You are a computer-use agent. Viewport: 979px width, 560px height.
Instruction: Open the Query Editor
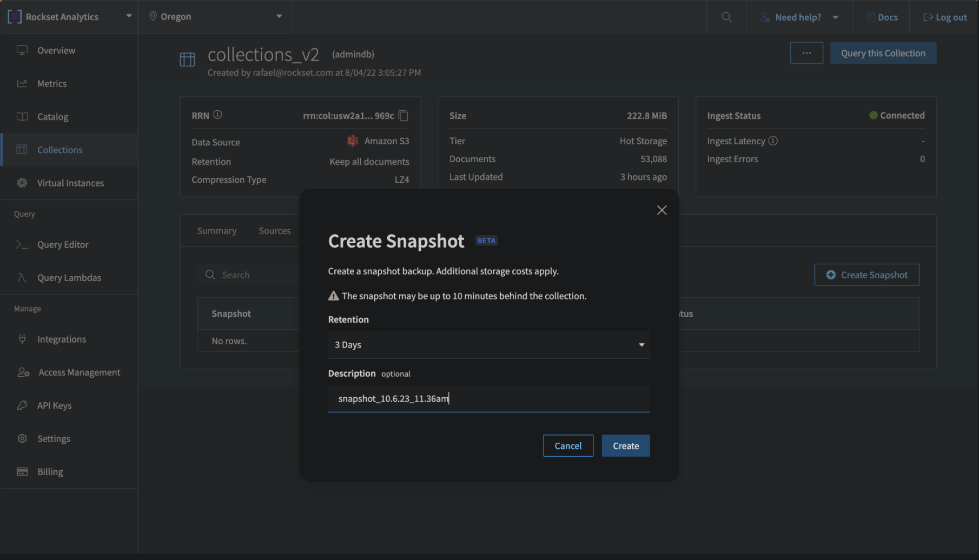(x=69, y=244)
